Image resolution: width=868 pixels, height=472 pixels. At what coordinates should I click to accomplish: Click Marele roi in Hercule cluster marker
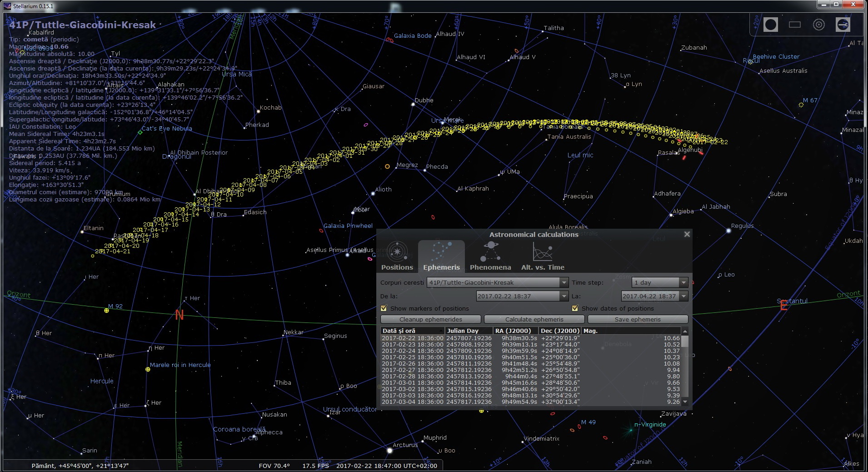[148, 369]
